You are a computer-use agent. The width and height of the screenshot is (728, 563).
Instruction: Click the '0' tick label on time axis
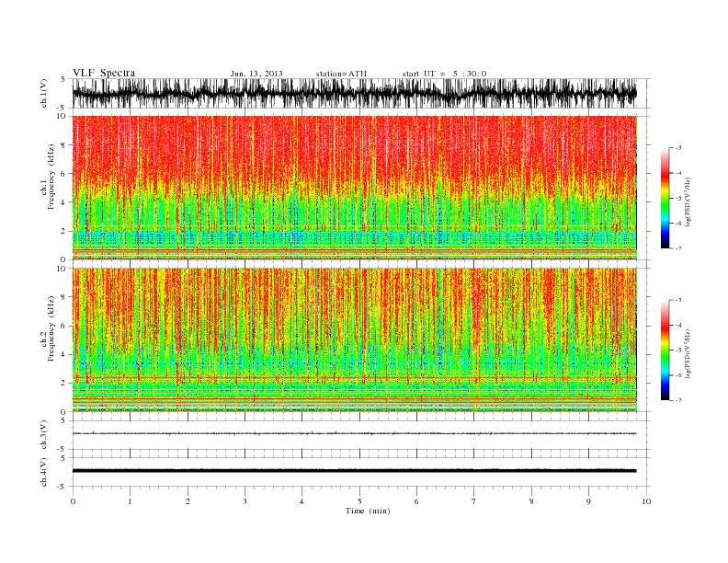(73, 501)
